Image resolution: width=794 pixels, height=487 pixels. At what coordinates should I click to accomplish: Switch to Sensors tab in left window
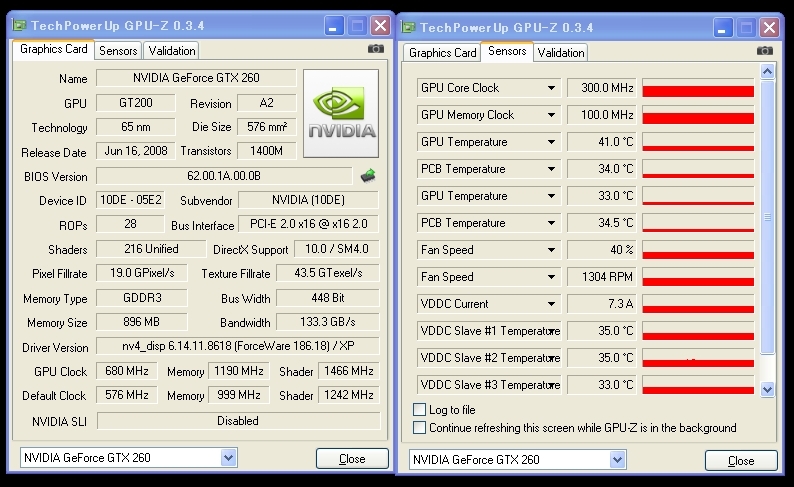(x=118, y=51)
